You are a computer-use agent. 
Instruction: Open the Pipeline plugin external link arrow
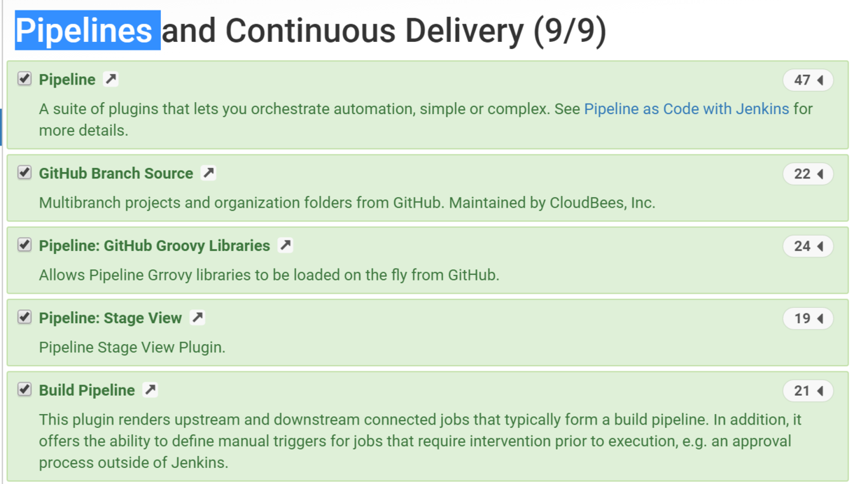(110, 79)
